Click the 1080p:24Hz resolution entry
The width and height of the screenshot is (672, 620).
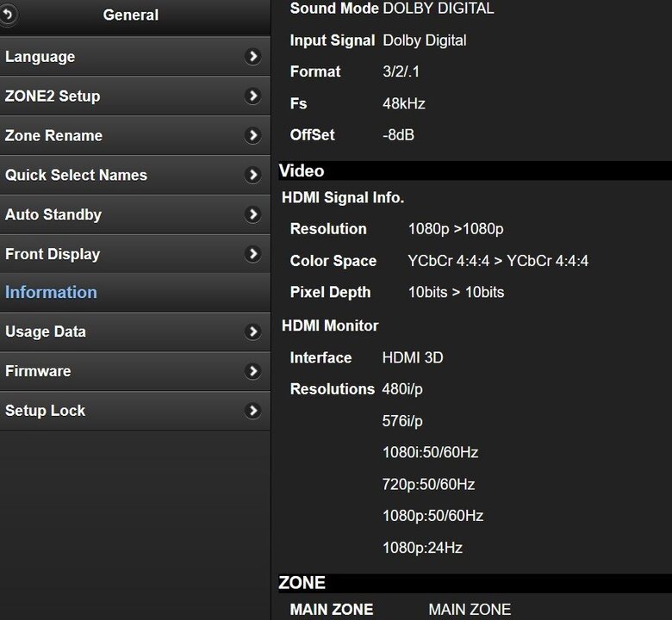coord(422,548)
